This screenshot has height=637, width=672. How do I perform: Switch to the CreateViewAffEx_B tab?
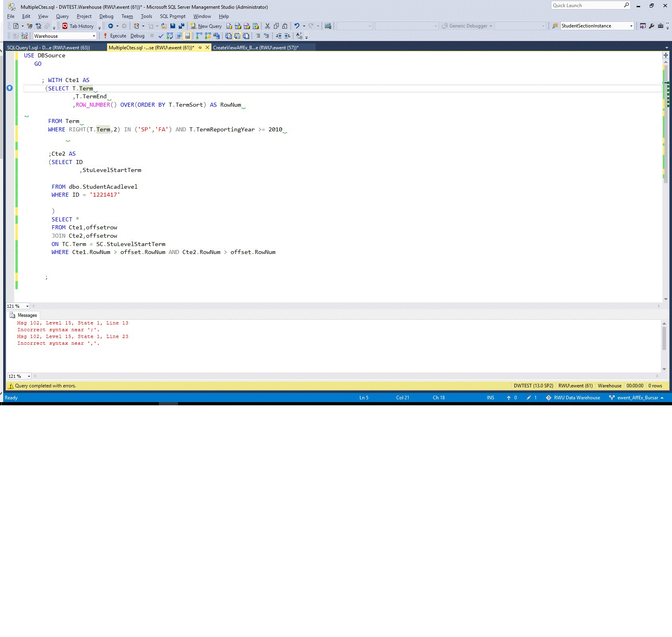[256, 48]
